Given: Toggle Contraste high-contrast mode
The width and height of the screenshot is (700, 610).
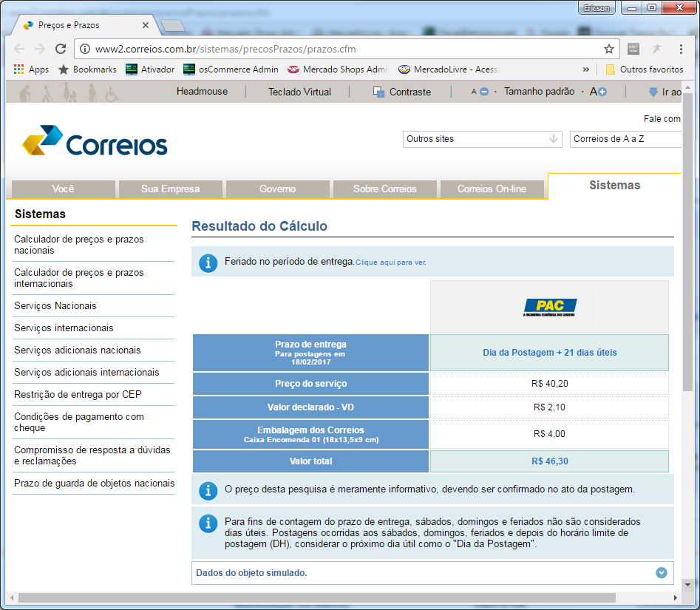Looking at the screenshot, I should click(x=402, y=92).
